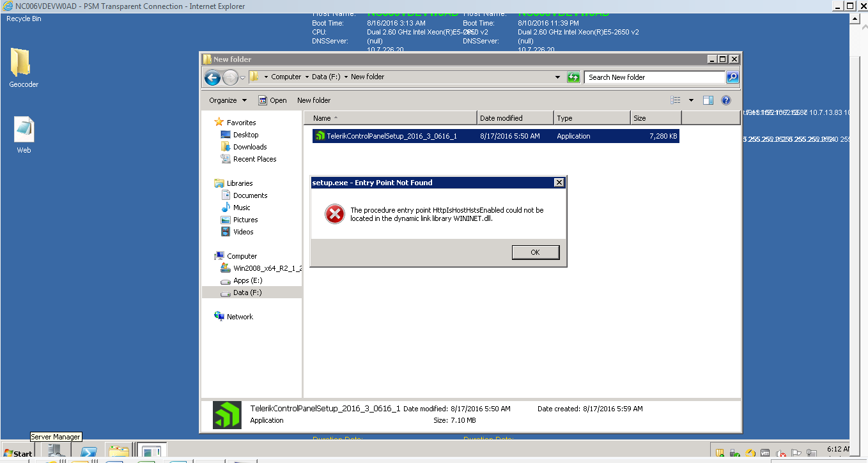Screen dimensions: 868x463
Task: Expand the address bar history dropdown
Action: click(x=558, y=77)
